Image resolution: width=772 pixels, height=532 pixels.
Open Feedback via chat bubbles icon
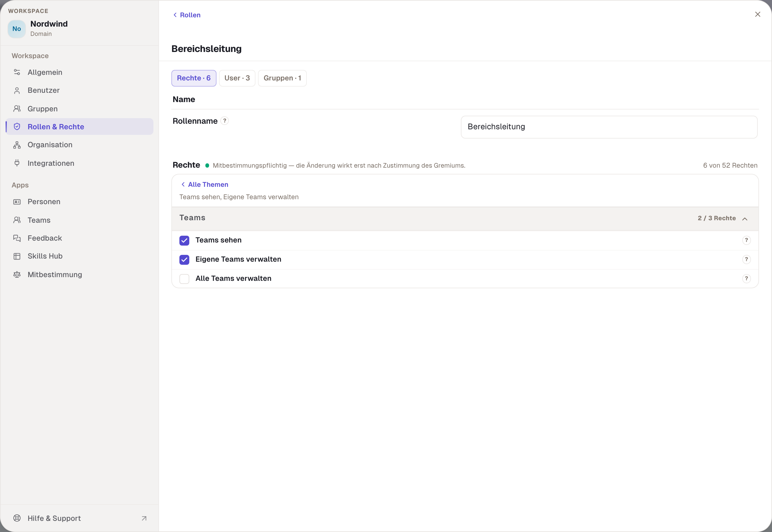point(17,238)
